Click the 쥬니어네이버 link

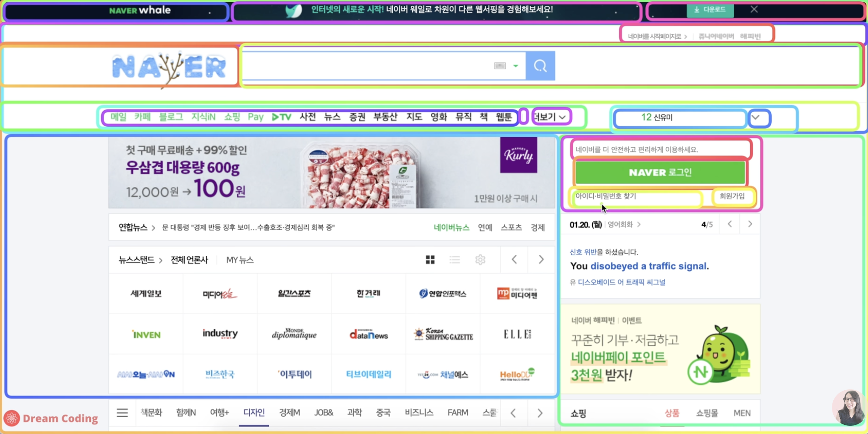point(716,36)
